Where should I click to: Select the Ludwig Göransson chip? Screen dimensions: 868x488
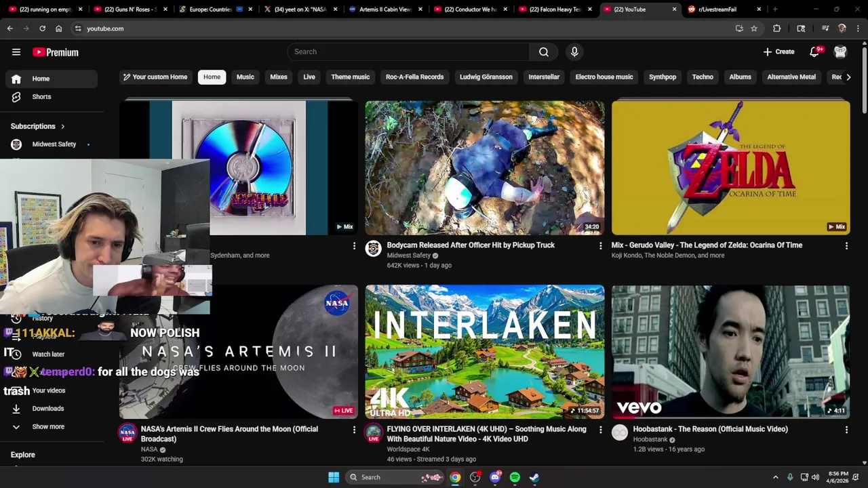coord(486,77)
